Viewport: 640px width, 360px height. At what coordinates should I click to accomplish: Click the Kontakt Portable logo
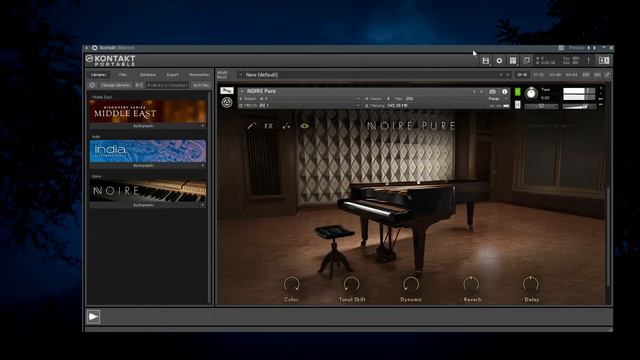click(111, 60)
